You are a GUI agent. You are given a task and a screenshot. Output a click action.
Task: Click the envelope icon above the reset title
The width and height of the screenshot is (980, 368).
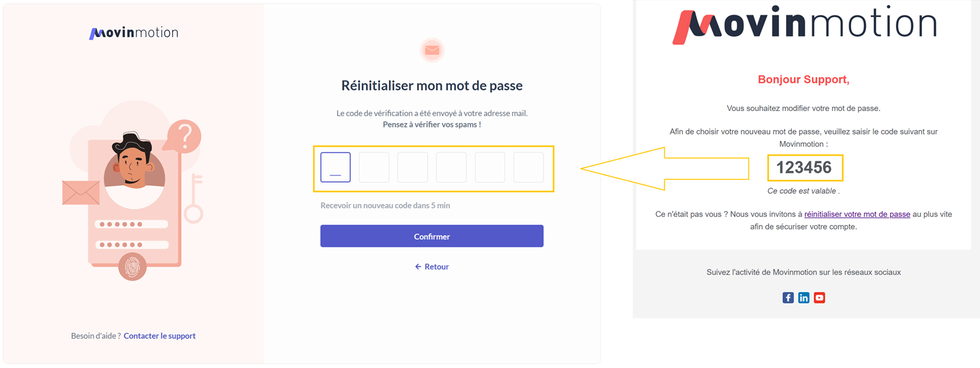(432, 50)
